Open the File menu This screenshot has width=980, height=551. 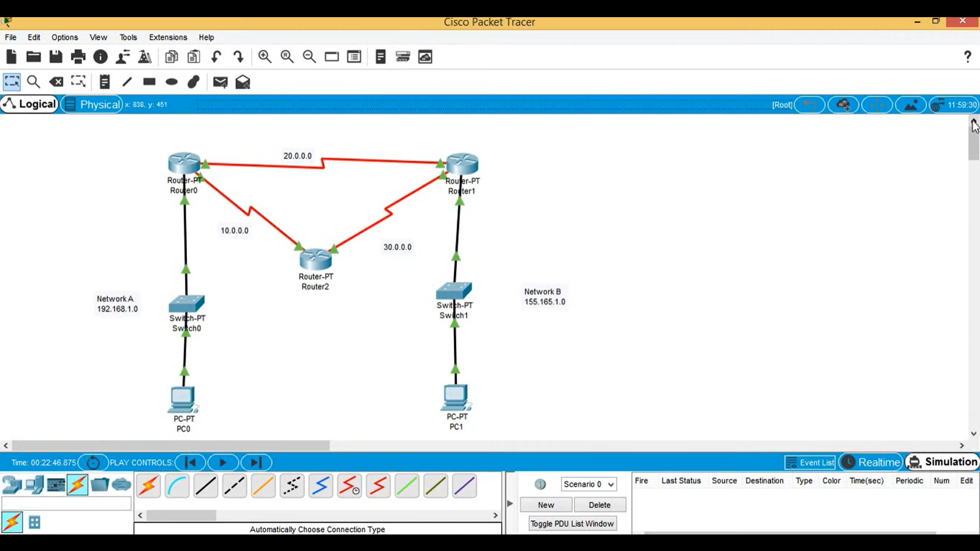(x=11, y=37)
